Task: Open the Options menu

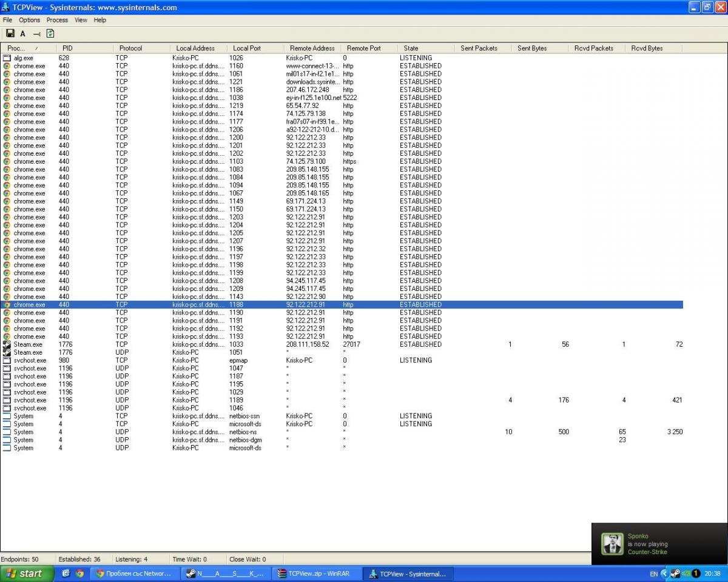Action: [29, 20]
